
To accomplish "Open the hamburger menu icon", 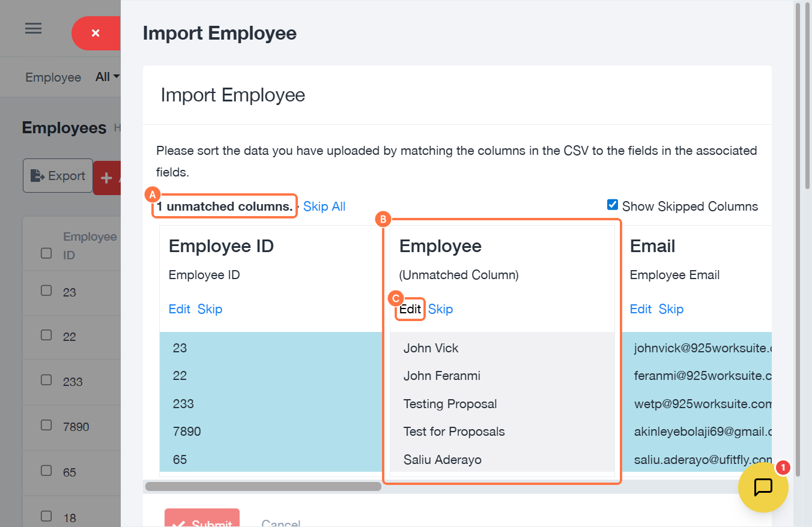I will coord(33,29).
